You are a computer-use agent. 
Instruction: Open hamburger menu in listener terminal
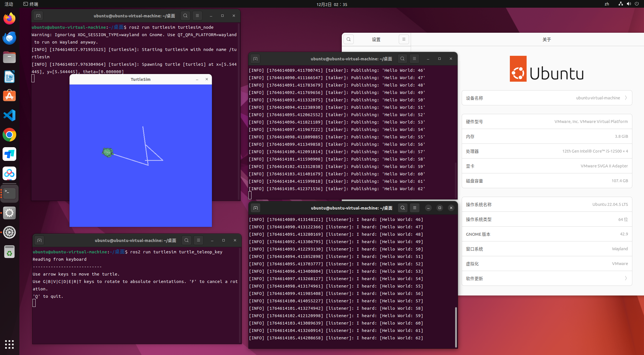(415, 208)
